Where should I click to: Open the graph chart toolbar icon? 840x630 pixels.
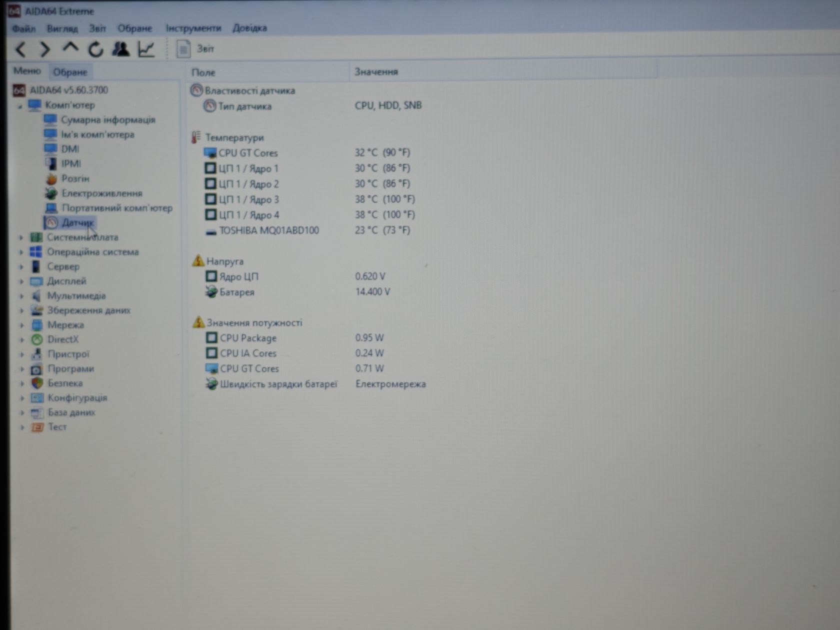tap(146, 49)
